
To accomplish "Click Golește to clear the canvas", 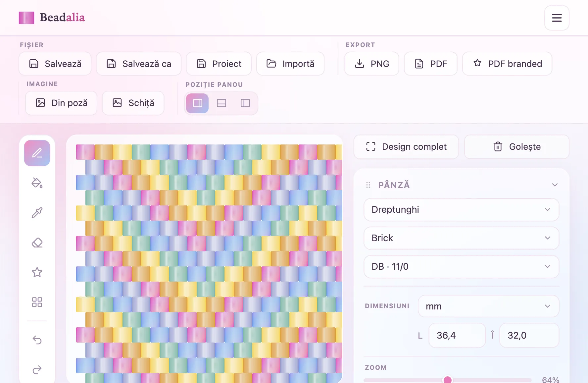I will (x=517, y=147).
